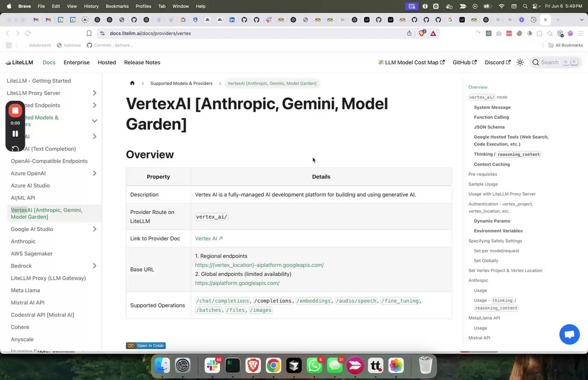Image resolution: width=588 pixels, height=380 pixels.
Task: Expand LiteLLM Proxy Server sidebar section
Action: pos(94,93)
